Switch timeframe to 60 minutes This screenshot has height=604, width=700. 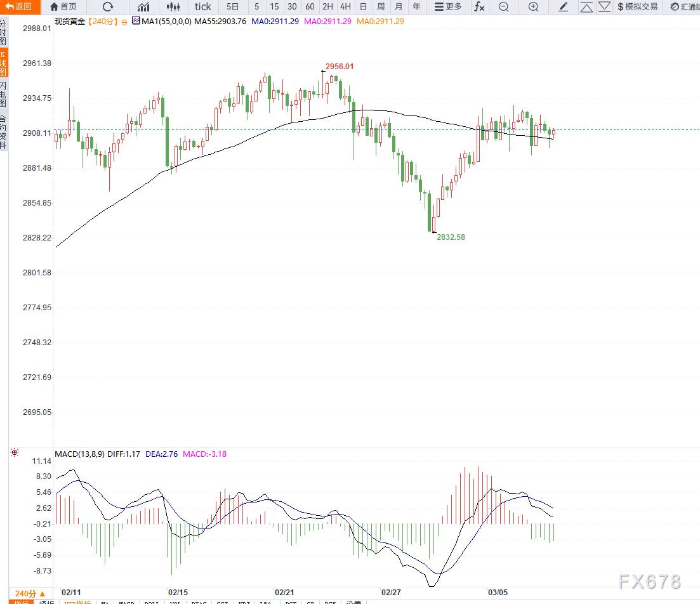pyautogui.click(x=310, y=7)
